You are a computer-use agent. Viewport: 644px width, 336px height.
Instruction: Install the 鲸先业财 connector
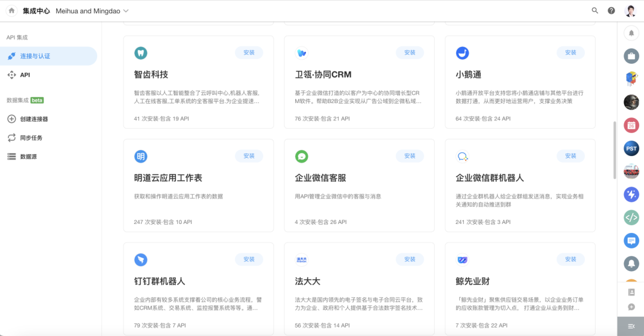pyautogui.click(x=571, y=259)
